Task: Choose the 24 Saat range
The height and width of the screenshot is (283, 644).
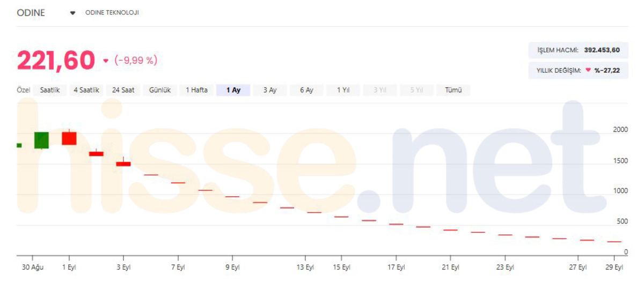Action: pos(123,90)
